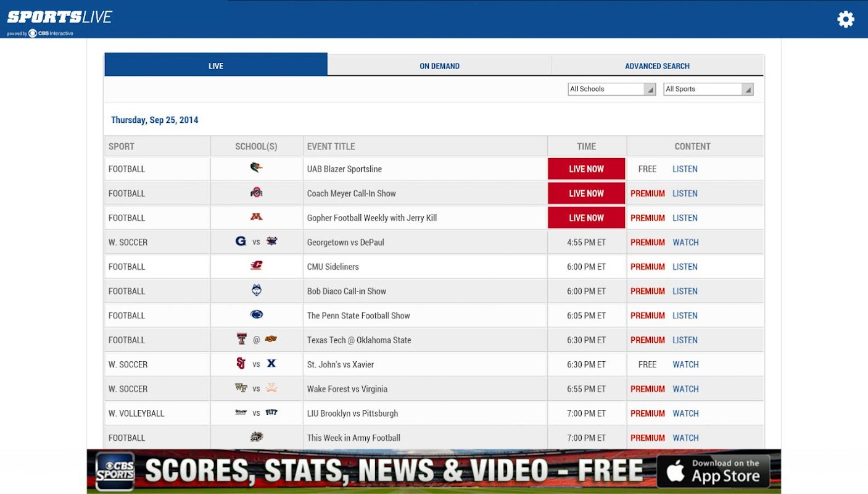Listen to Gopher Football Weekly
Viewport: 868px width, 494px height.
click(685, 218)
